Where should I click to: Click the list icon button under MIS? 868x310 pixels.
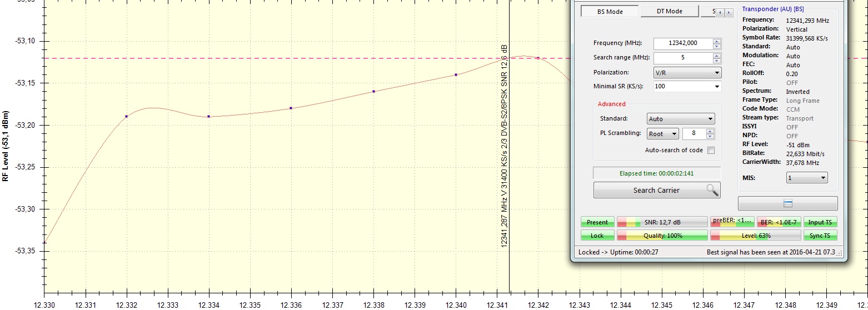tap(787, 203)
